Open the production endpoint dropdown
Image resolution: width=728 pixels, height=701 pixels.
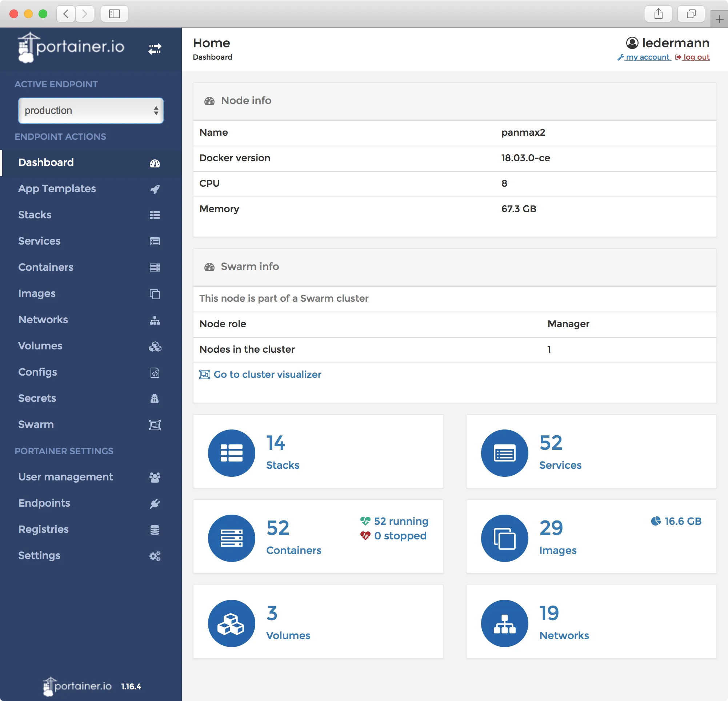tap(91, 110)
